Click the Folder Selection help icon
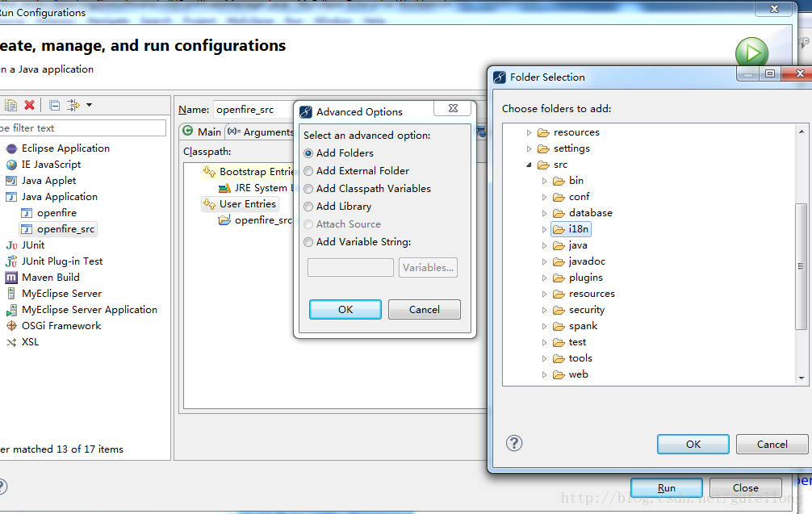Image resolution: width=812 pixels, height=514 pixels. 513,443
